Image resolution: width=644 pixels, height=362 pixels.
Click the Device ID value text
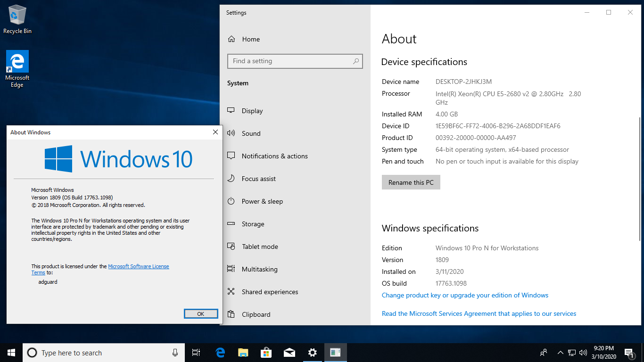(498, 126)
